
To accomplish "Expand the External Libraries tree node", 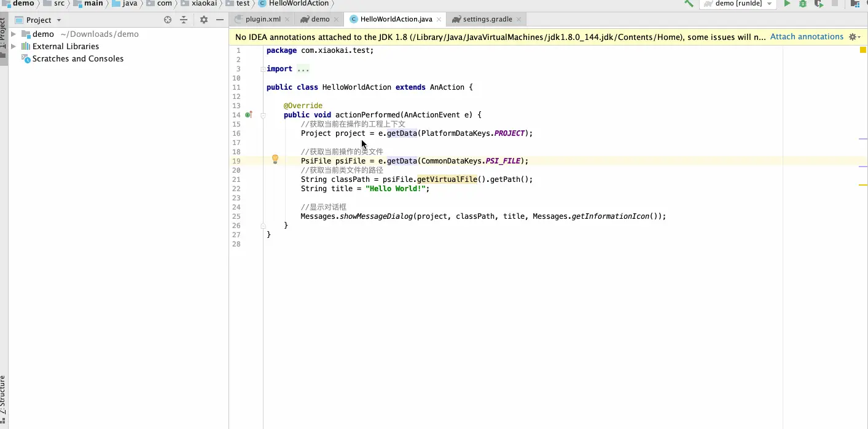I will point(14,47).
